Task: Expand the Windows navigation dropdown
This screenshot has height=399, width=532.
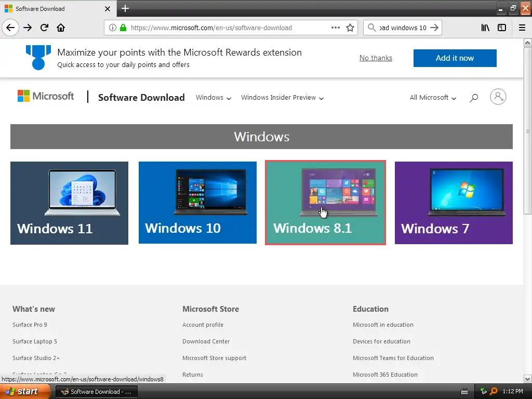Action: pyautogui.click(x=214, y=97)
